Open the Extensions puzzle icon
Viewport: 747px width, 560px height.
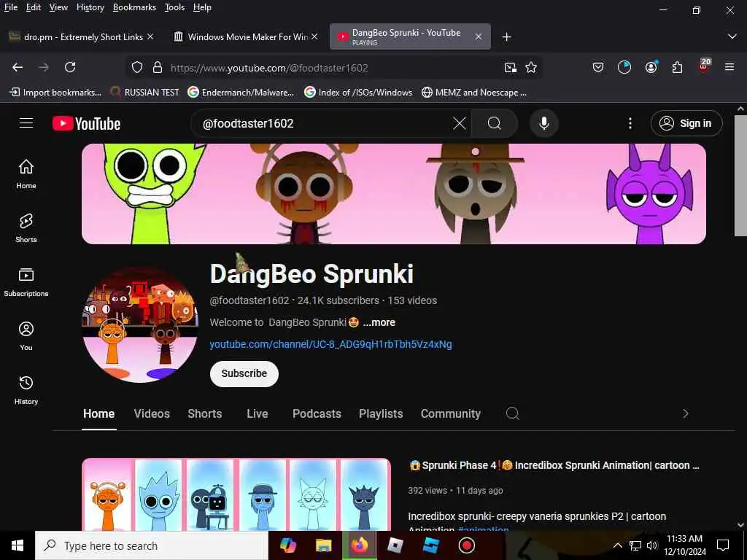click(677, 68)
